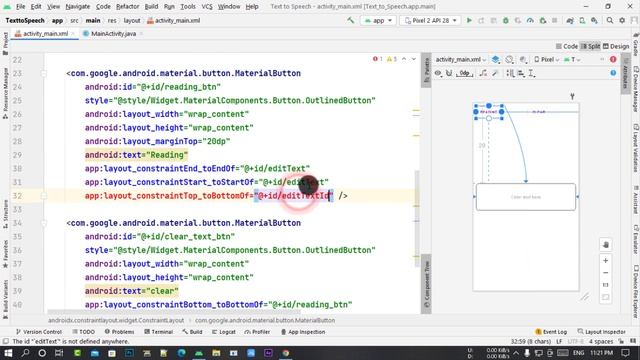The image size is (640, 360).
Task: Open SDK Manager icon
Action: 594,20
